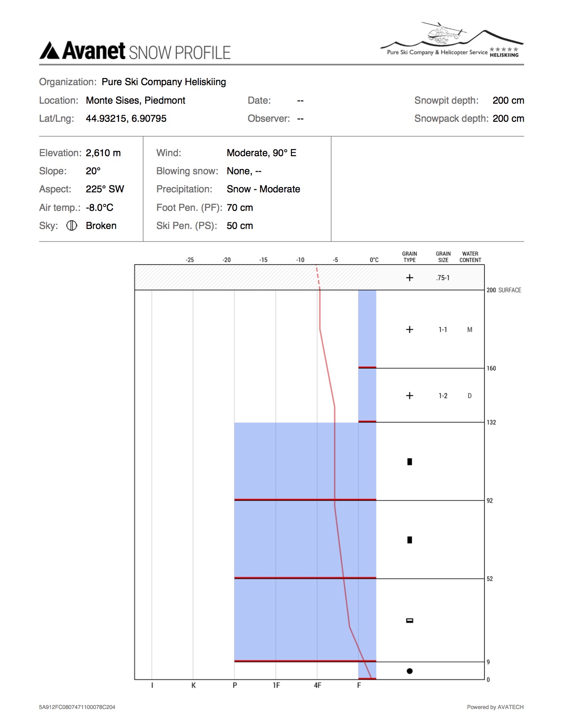Select the solid square grain symbol above 52
Viewport: 563px width, 728px height.
coord(409,540)
